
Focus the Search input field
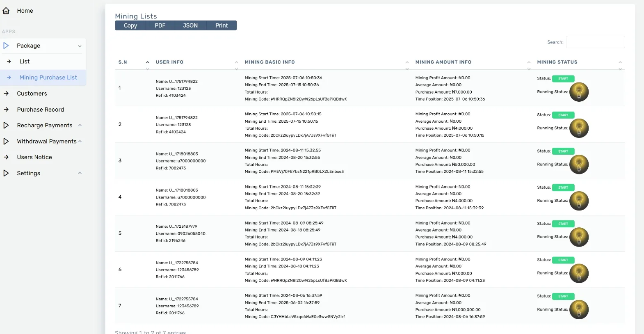[595, 42]
